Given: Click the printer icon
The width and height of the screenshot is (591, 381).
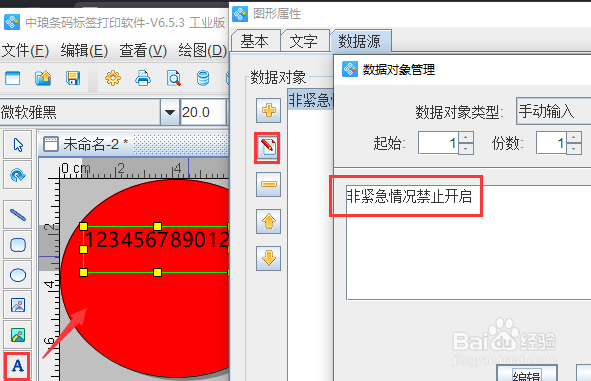Looking at the screenshot, I should click(143, 78).
